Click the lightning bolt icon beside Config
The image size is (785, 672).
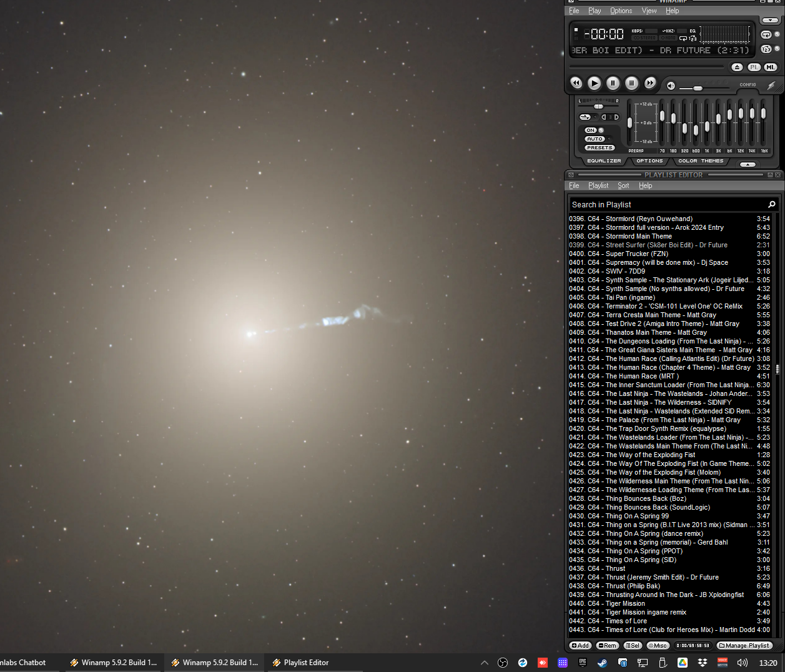coord(771,86)
